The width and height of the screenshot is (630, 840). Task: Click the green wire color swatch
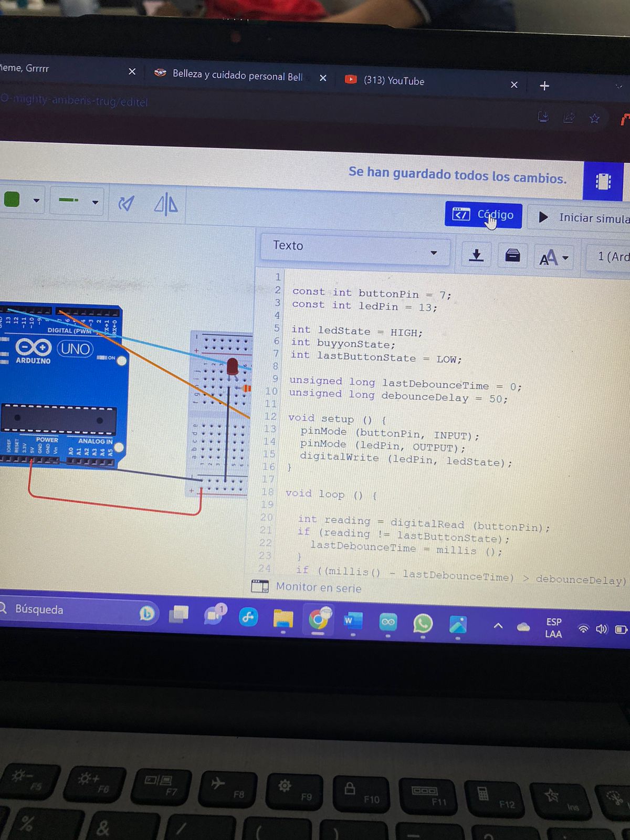tap(12, 199)
